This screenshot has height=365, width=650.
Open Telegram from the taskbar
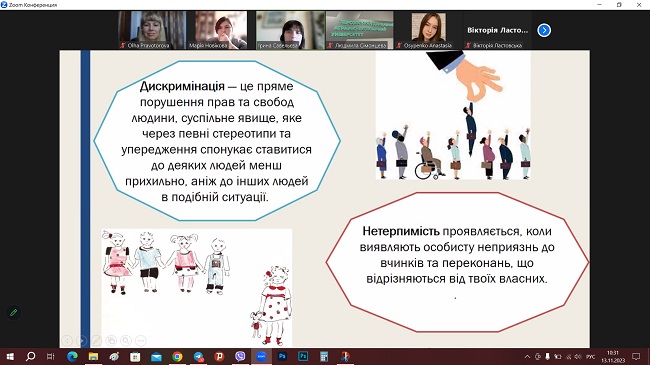tap(198, 356)
